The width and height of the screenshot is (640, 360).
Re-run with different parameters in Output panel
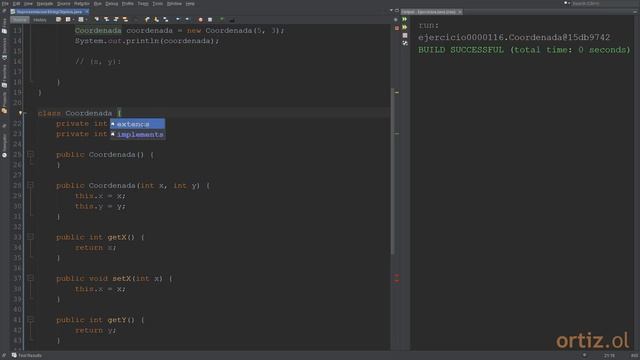[x=404, y=27]
